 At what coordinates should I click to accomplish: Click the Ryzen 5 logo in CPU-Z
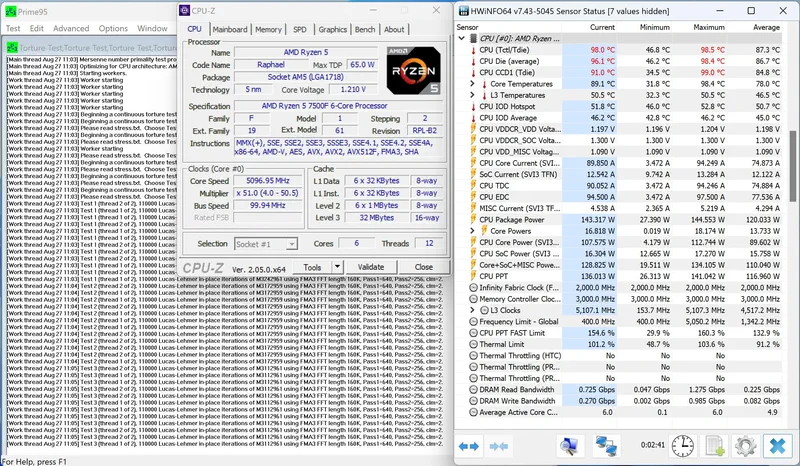point(413,70)
